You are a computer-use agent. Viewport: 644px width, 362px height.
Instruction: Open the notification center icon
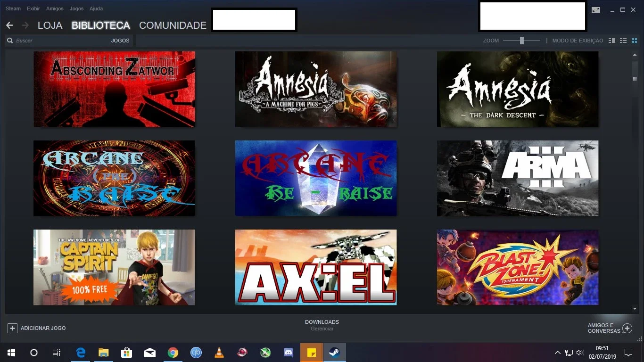click(628, 353)
